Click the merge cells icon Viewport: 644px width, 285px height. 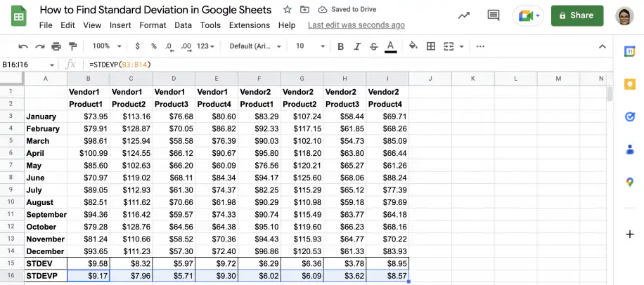pyautogui.click(x=449, y=46)
